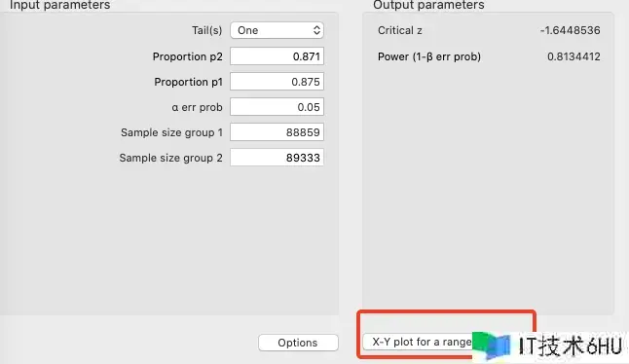Select the Sample size group 1 field
This screenshot has width=629, height=364.
click(277, 132)
